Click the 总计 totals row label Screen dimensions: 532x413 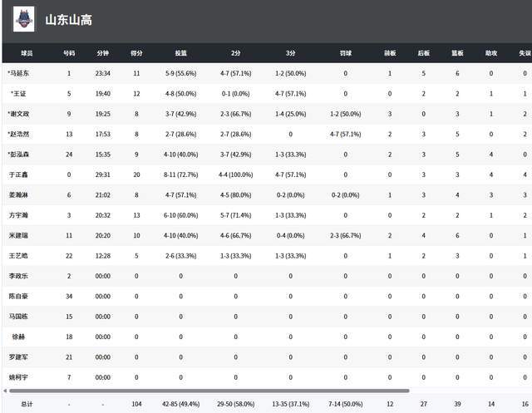pyautogui.click(x=27, y=404)
